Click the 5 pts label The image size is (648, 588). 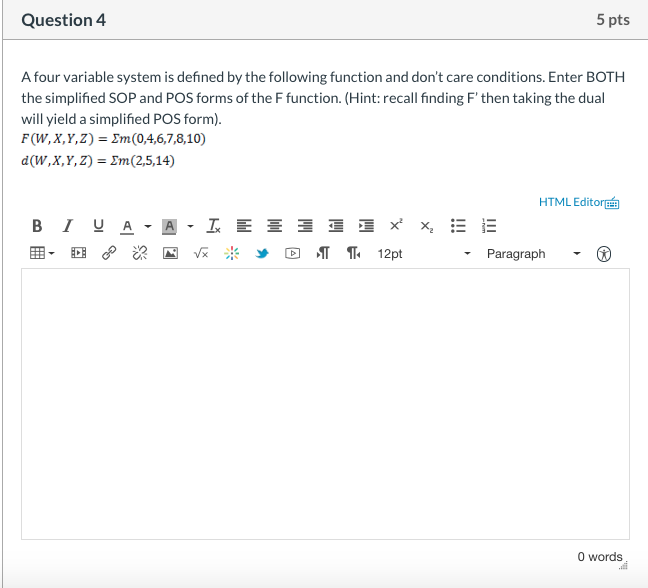tap(613, 19)
